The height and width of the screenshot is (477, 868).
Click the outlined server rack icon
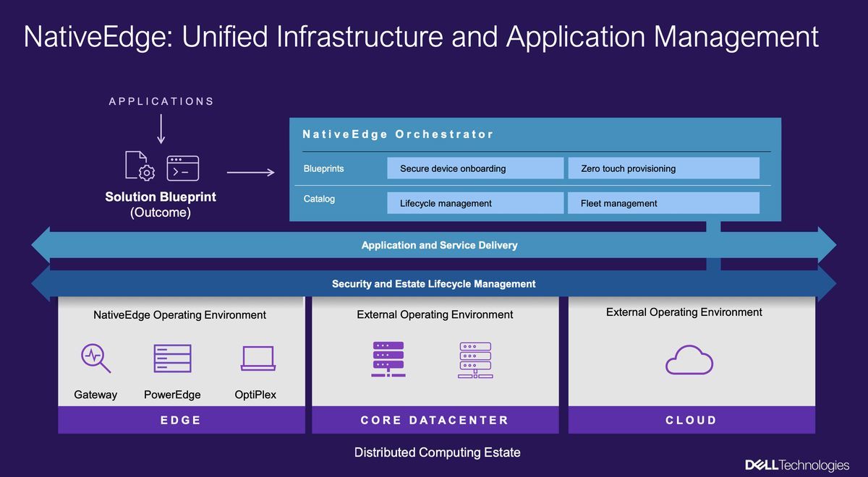click(x=475, y=359)
